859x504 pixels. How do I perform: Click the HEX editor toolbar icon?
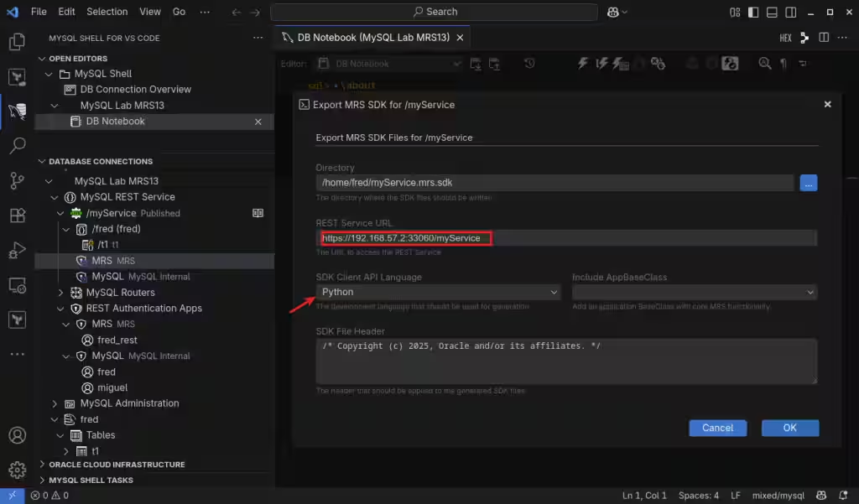785,38
